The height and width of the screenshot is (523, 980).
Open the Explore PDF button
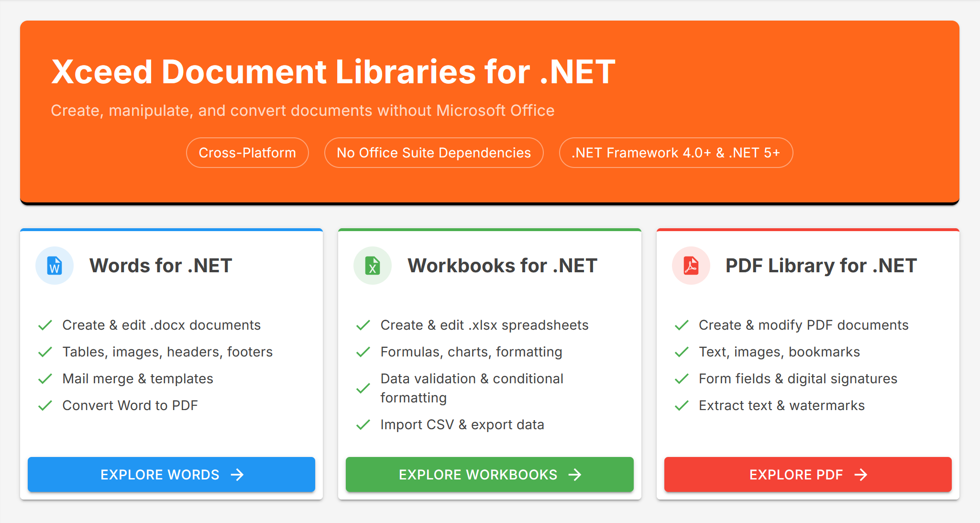point(808,474)
